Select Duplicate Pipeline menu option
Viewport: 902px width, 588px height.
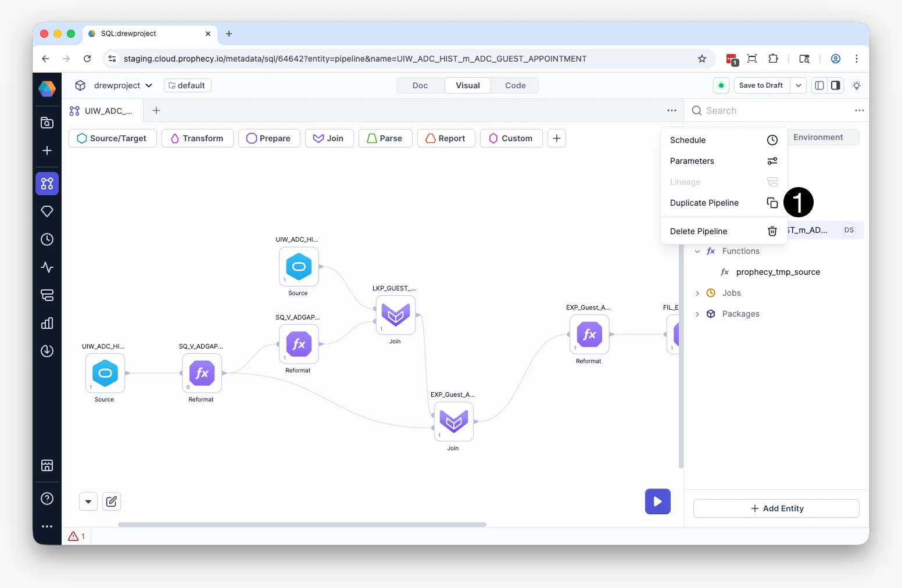[x=724, y=203]
